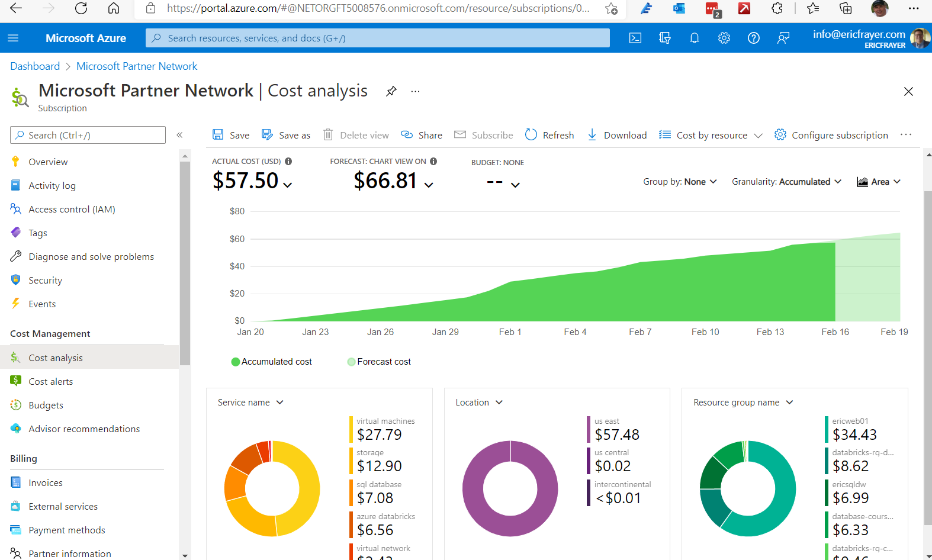
Task: Toggle Accumulated cost legend item
Action: 271,362
